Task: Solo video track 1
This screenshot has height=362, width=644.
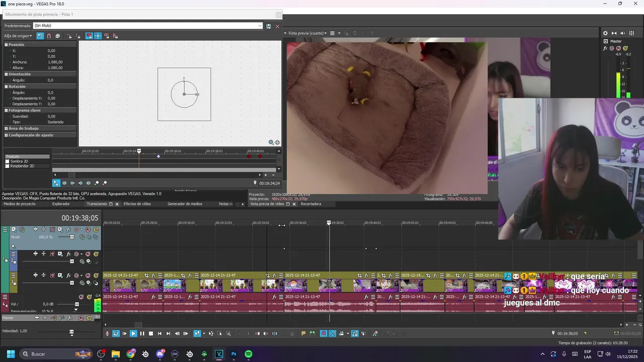Action: point(96,229)
